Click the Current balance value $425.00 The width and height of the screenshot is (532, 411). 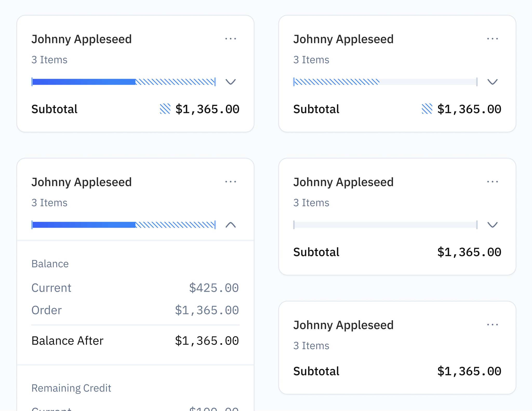click(x=214, y=288)
